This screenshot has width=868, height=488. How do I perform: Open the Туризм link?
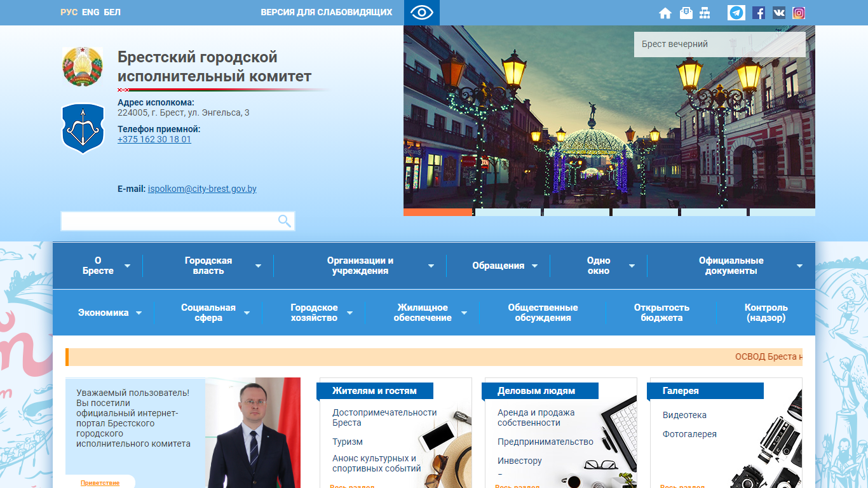pyautogui.click(x=348, y=442)
